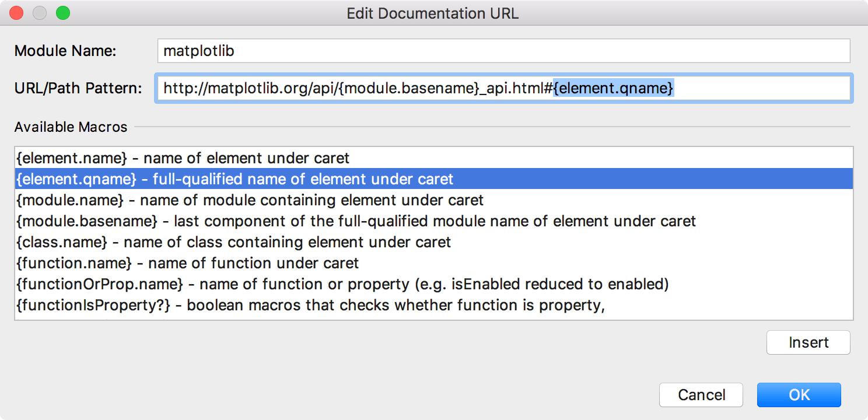Click the highlighted {element.qname} text in URL
Screen dimensions: 868x420
click(612, 88)
